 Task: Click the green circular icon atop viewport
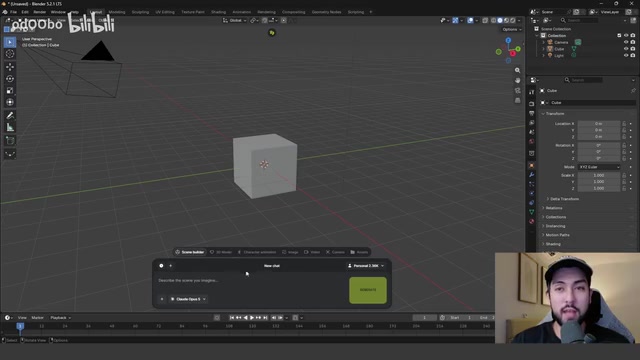pyautogui.click(x=272, y=33)
